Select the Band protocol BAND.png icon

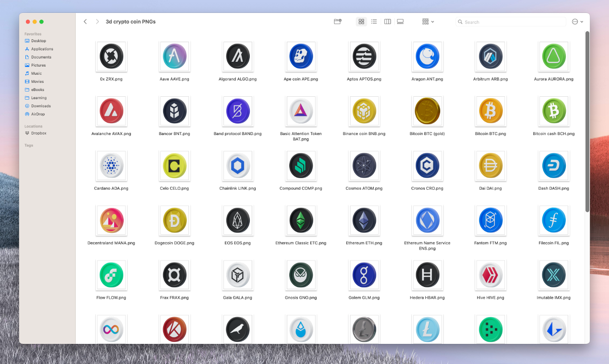pyautogui.click(x=238, y=111)
